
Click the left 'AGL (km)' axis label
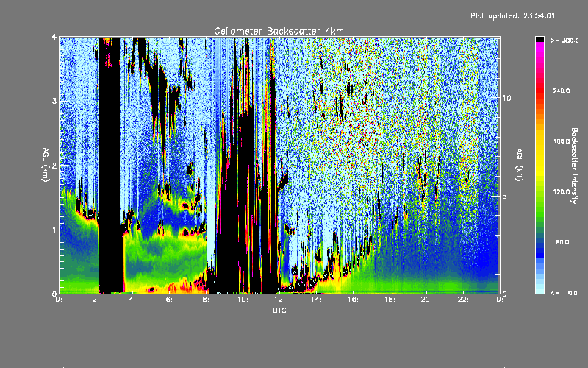point(46,165)
